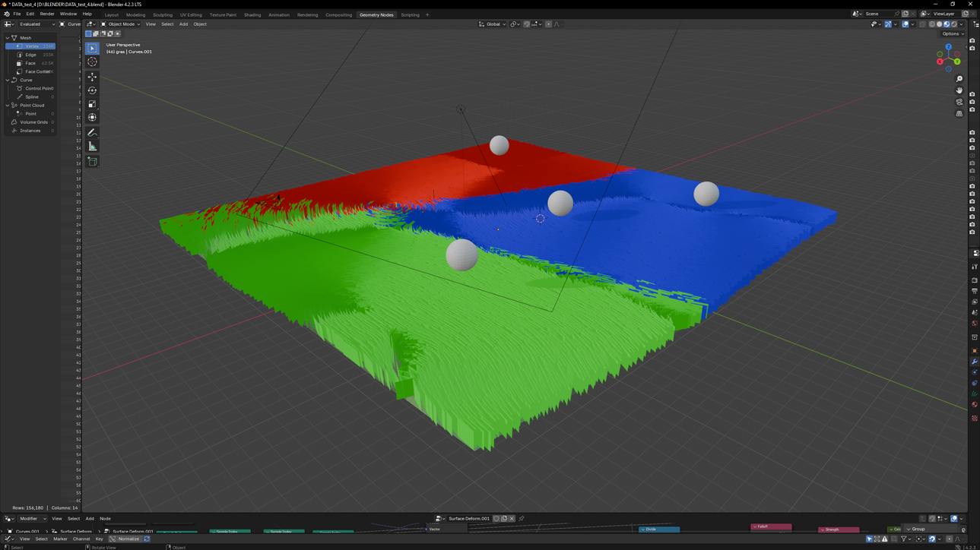The width and height of the screenshot is (980, 550).
Task: Select the Select Box tool
Action: (x=92, y=48)
